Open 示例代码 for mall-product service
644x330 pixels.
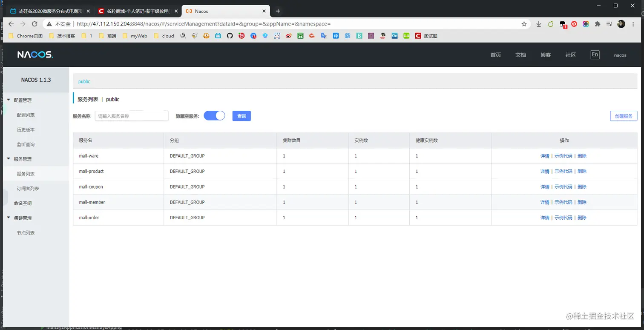point(563,172)
